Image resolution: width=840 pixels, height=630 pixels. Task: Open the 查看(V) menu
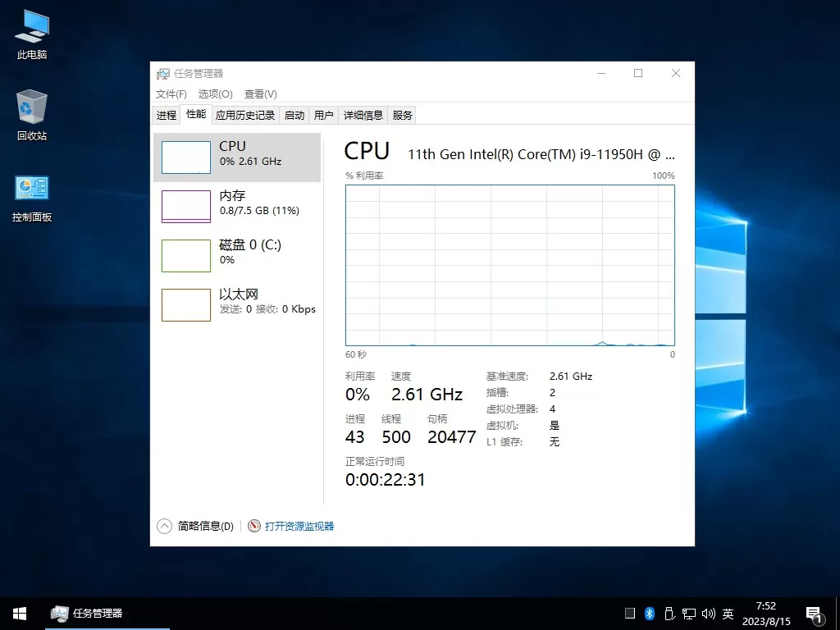[260, 94]
